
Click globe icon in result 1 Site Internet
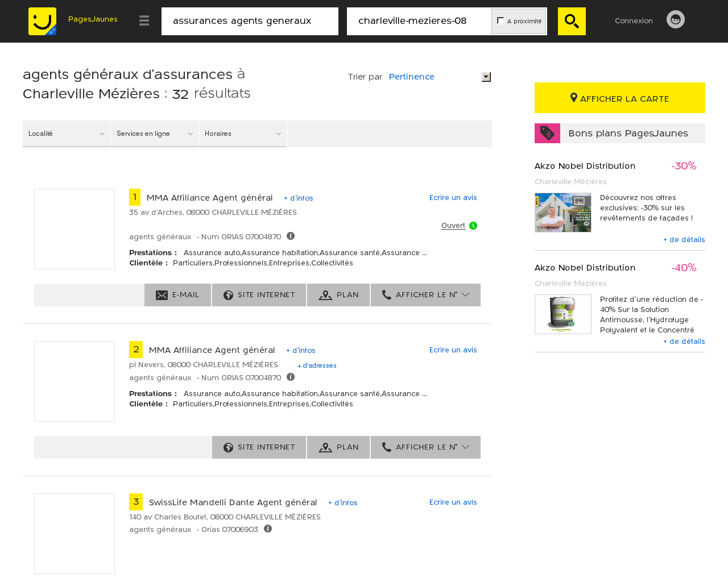228,295
